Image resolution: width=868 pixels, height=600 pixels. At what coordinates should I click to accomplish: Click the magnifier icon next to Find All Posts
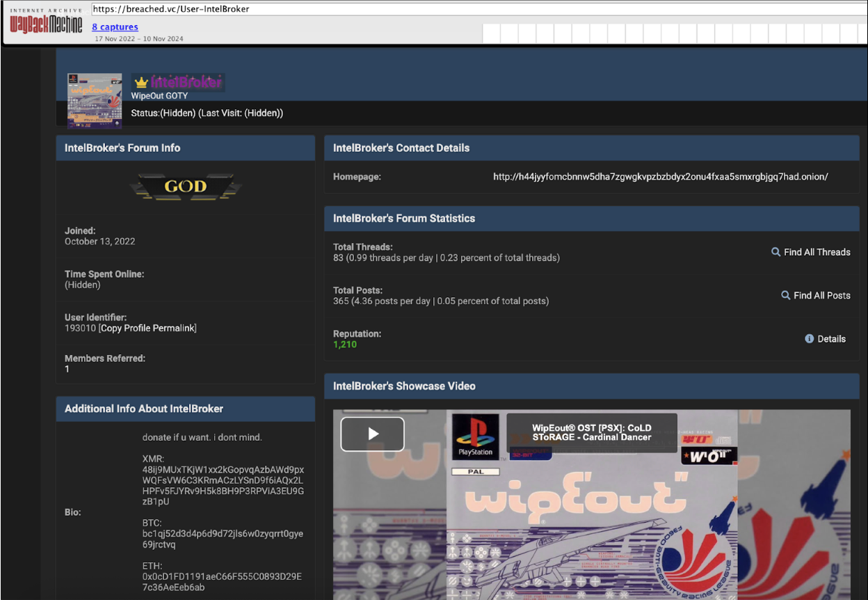pos(785,295)
